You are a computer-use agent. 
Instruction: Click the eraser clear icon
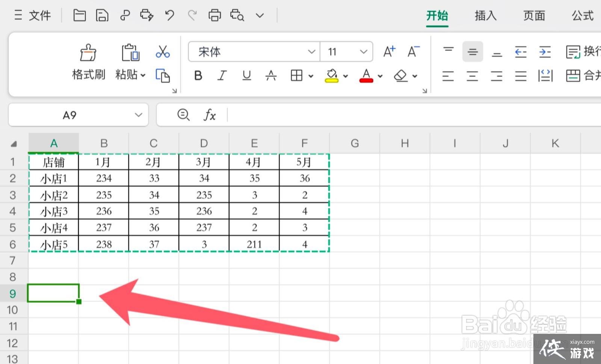(x=401, y=76)
